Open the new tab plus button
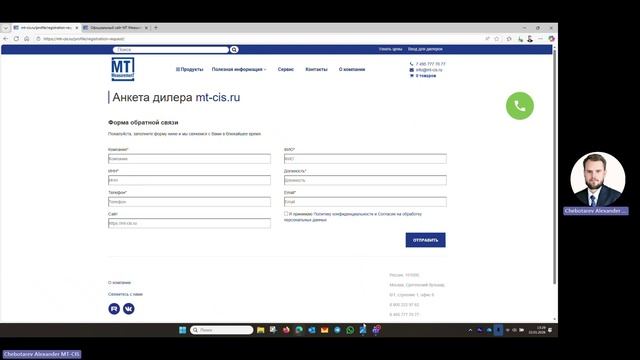Screen dimensions: 640x360 (156, 28)
